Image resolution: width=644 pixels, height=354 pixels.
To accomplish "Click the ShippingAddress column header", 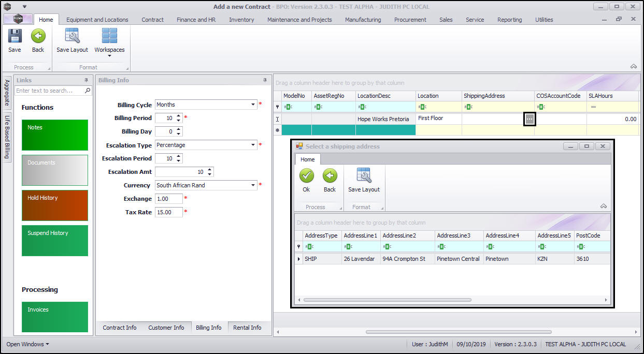I will click(498, 96).
